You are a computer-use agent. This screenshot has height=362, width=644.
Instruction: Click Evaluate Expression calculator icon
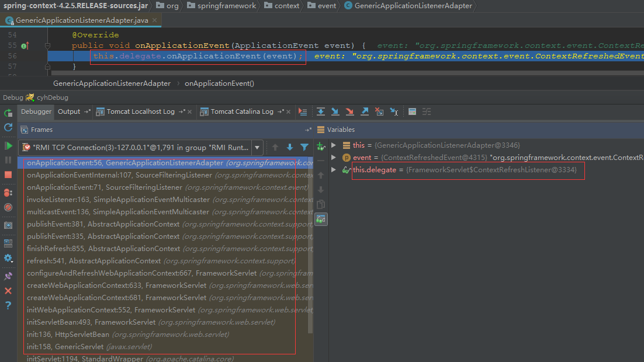[413, 112]
